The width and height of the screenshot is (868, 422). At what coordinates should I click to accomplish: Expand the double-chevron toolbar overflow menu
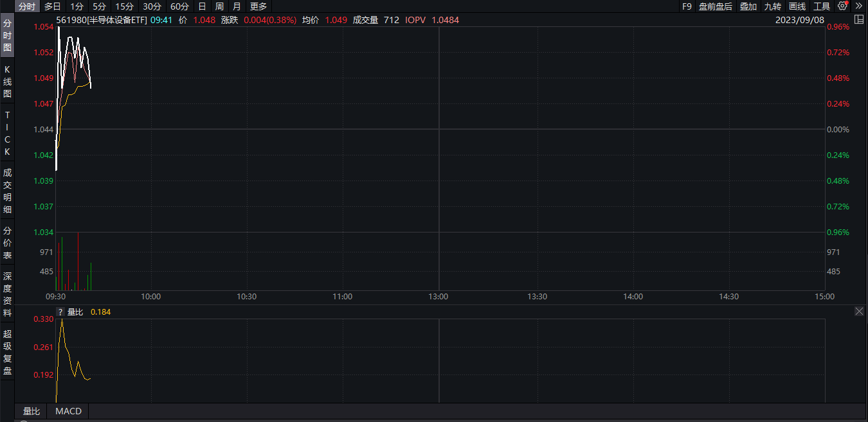[859, 6]
